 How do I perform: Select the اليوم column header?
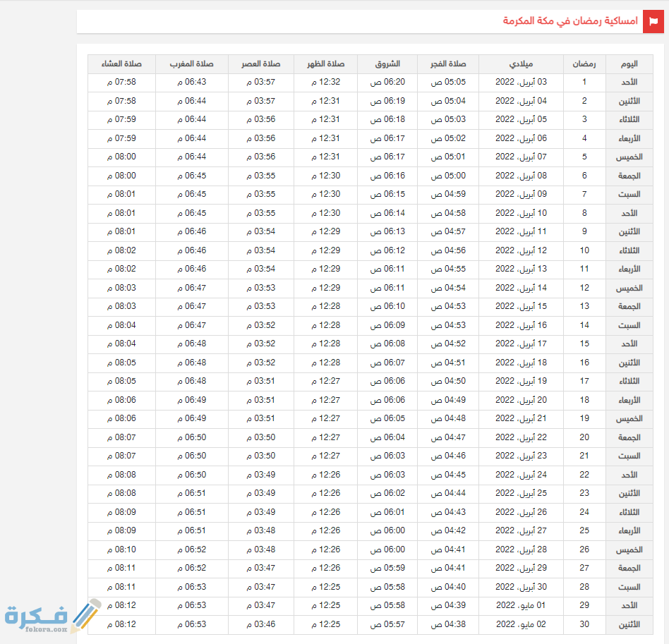click(x=629, y=64)
